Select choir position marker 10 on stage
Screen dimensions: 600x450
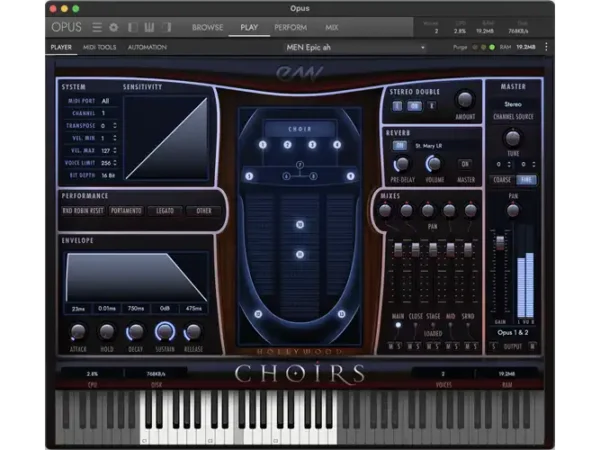[x=300, y=225]
